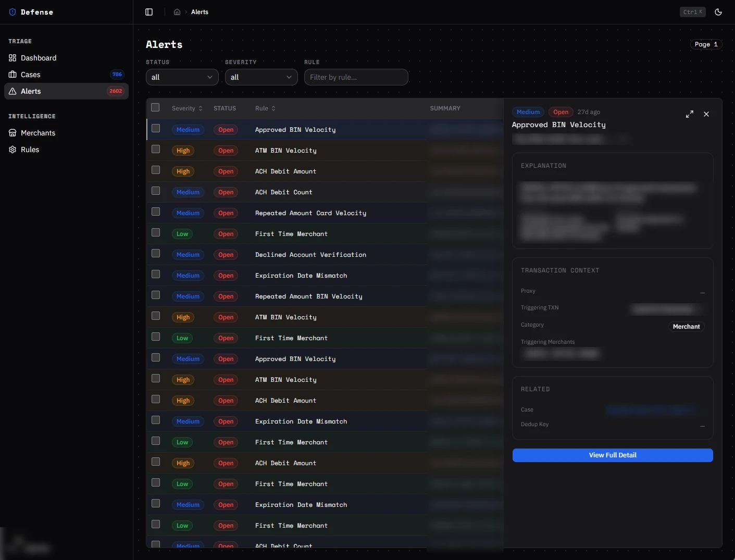Click the Filter by rule input
The width and height of the screenshot is (735, 560).
click(x=356, y=77)
